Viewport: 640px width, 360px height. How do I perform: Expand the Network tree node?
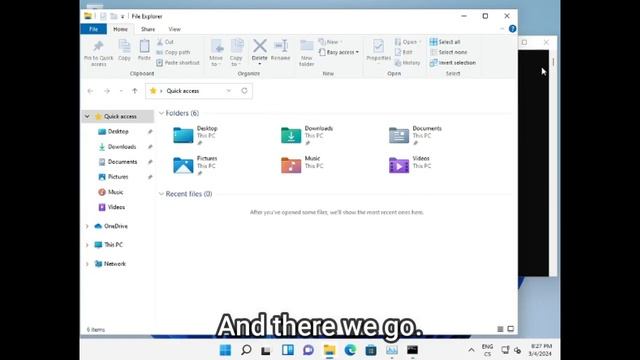point(87,264)
